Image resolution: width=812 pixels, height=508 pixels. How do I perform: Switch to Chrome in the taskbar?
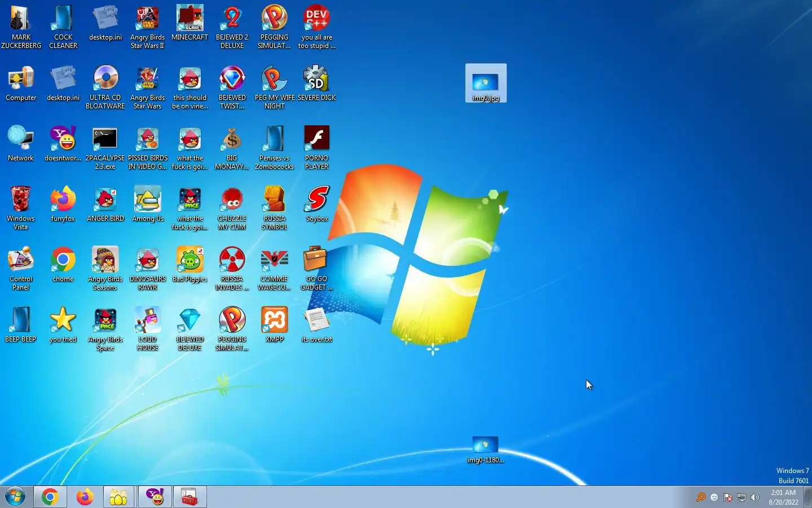tap(50, 497)
